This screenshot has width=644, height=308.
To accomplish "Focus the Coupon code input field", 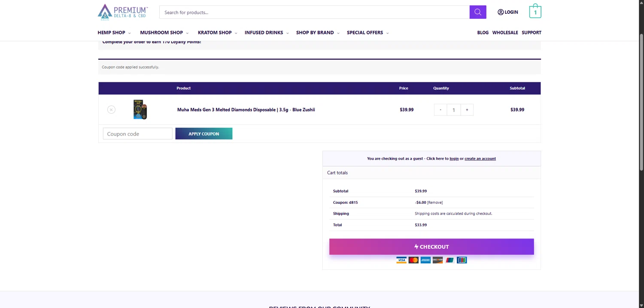I will coord(137,134).
